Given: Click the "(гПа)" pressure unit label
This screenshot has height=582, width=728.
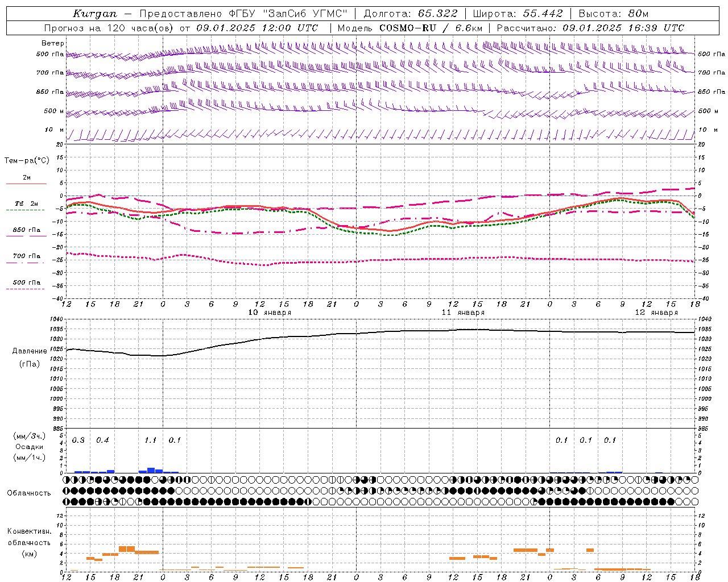Looking at the screenshot, I should pyautogui.click(x=30, y=364).
